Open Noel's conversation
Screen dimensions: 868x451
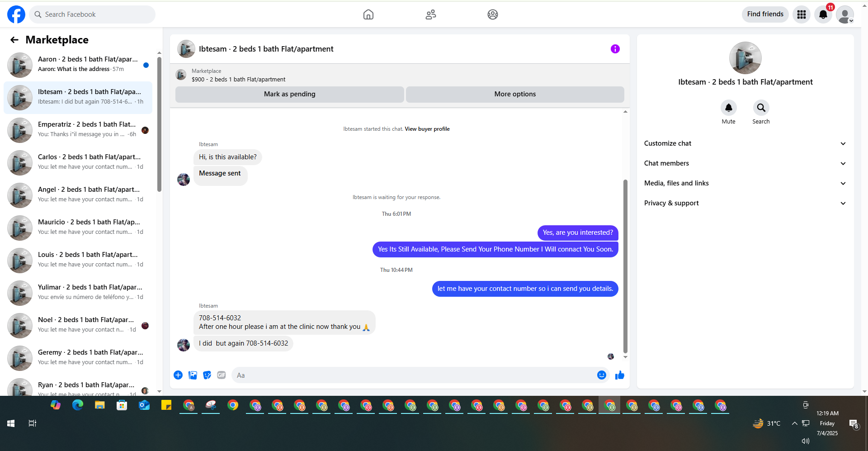coord(78,326)
